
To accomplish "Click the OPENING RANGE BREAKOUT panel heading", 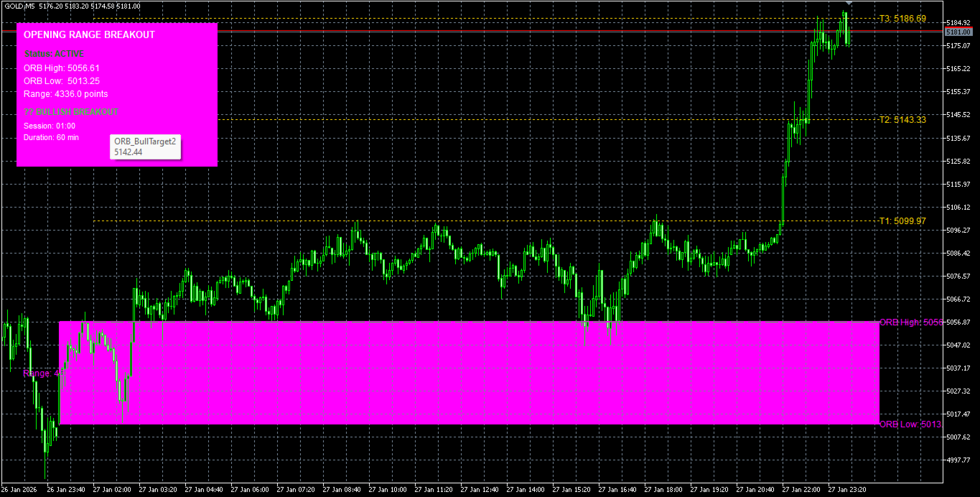I will click(x=89, y=34).
